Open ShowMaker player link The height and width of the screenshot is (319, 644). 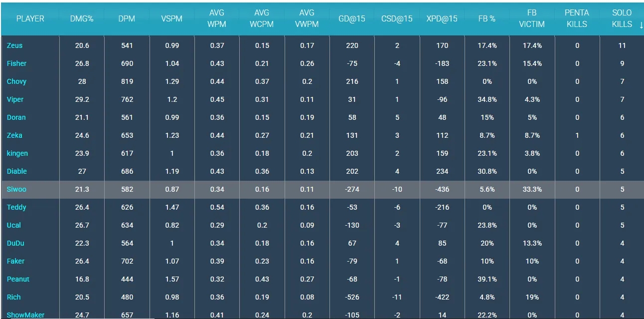25,315
